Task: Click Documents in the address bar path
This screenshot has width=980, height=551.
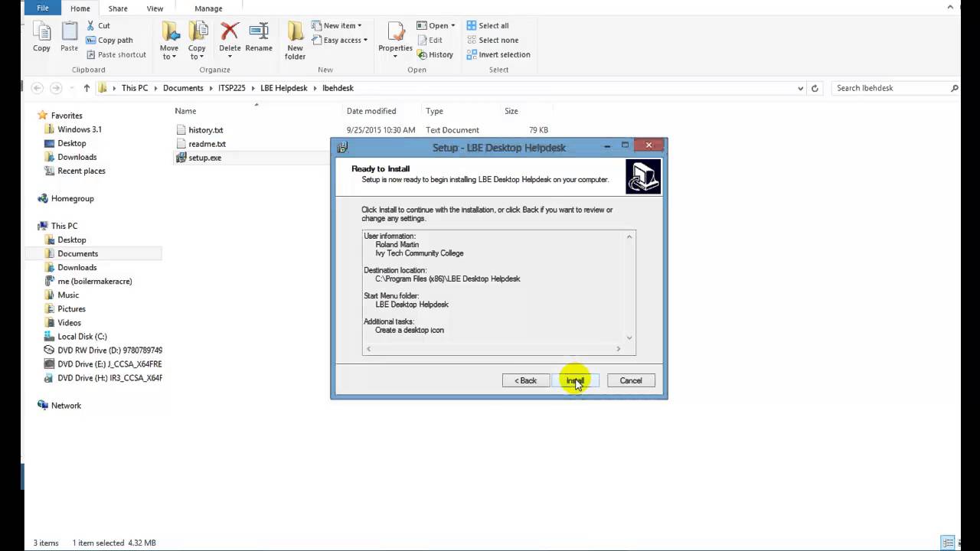Action: [183, 88]
